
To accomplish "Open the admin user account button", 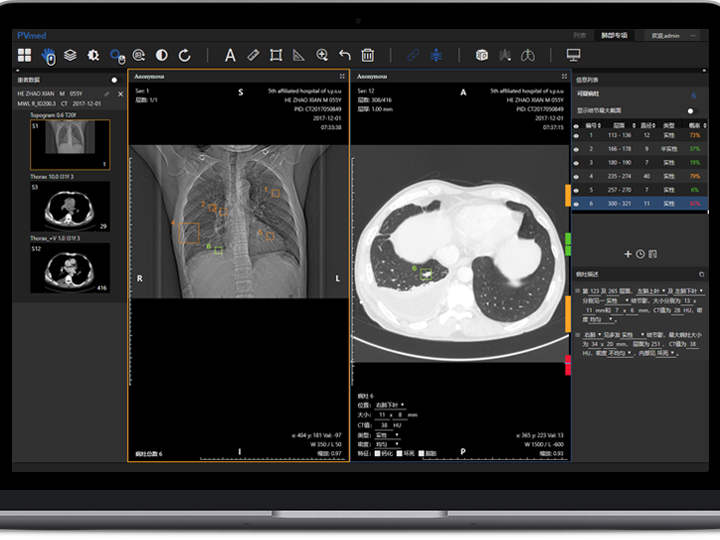I will pyautogui.click(x=666, y=34).
